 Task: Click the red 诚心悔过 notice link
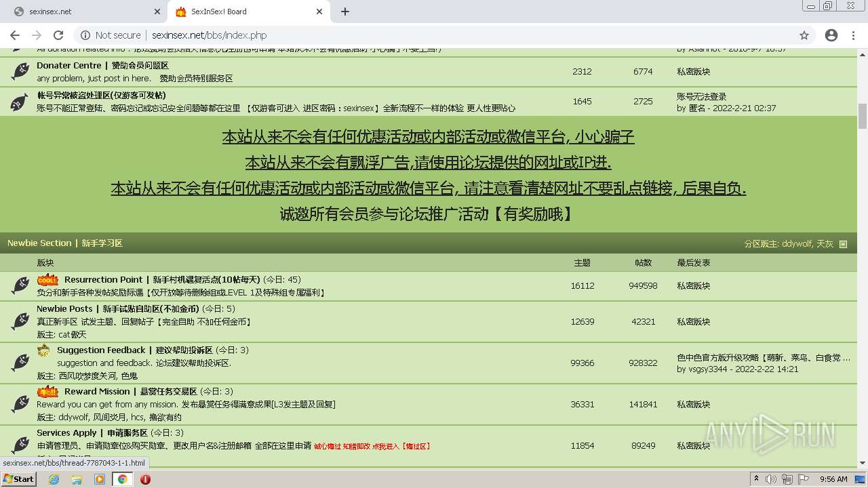point(372,446)
